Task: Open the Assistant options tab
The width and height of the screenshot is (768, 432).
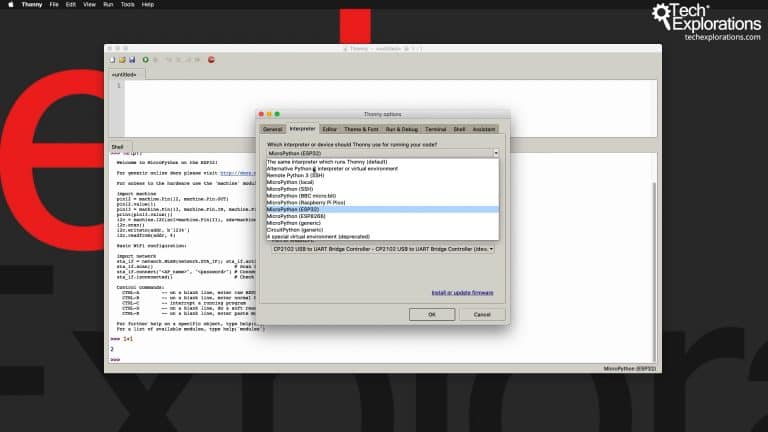Action: pyautogui.click(x=483, y=129)
